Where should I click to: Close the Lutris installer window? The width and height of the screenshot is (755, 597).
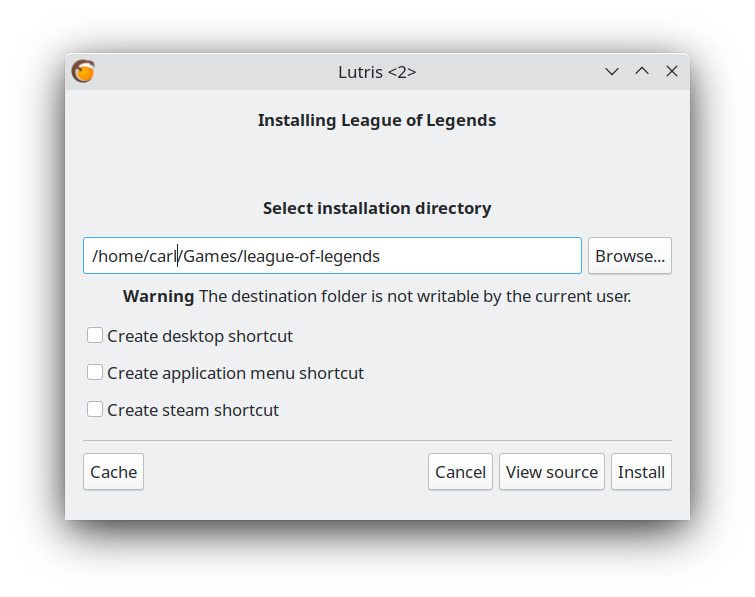pos(672,71)
